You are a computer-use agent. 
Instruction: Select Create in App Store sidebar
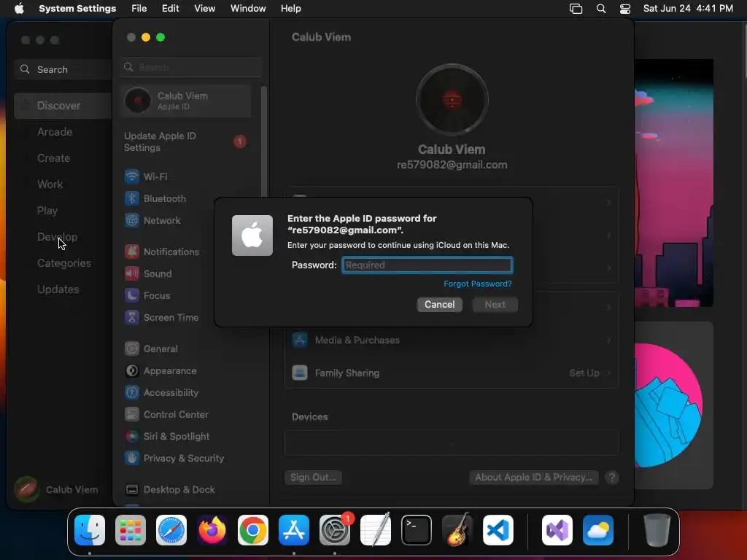point(53,158)
